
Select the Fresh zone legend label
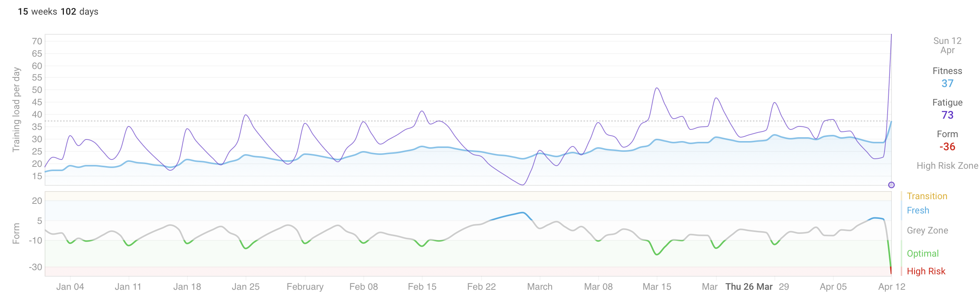[918, 210]
